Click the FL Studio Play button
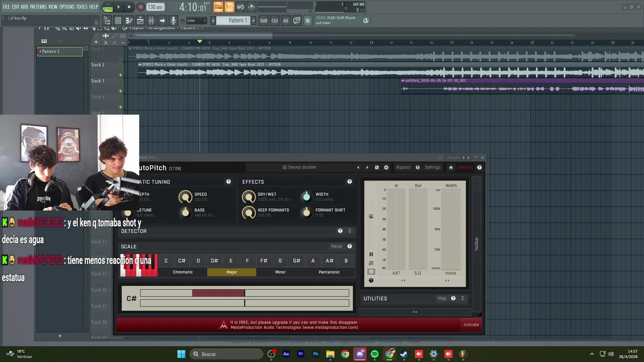Screen dimensions: 644x362 pos(119,7)
